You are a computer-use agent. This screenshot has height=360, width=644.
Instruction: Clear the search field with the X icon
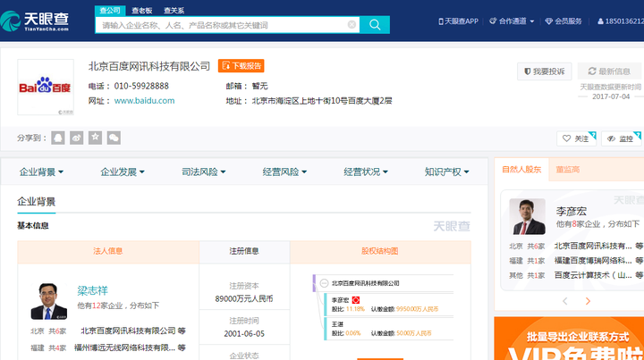352,25
